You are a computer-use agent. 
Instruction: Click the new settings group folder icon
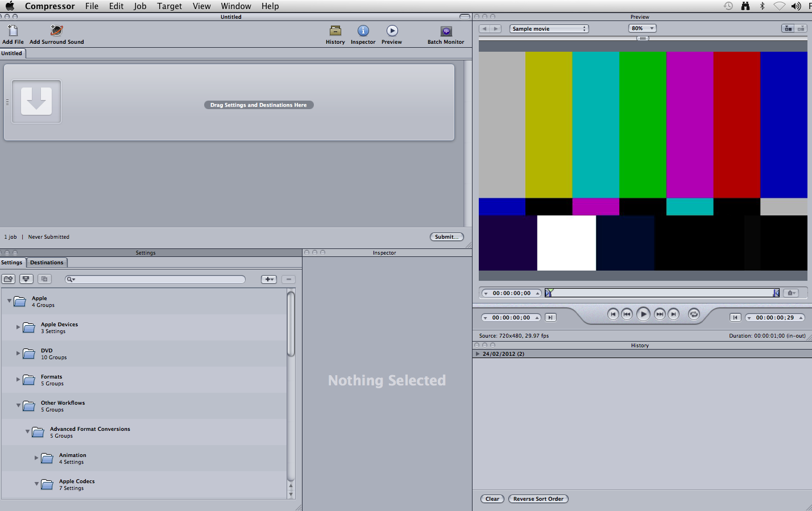(9, 279)
